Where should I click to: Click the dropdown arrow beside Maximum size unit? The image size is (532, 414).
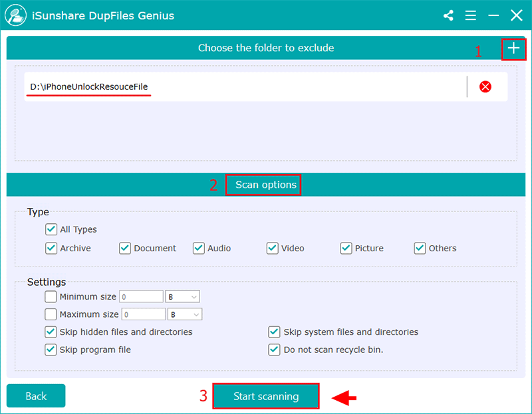pos(195,314)
